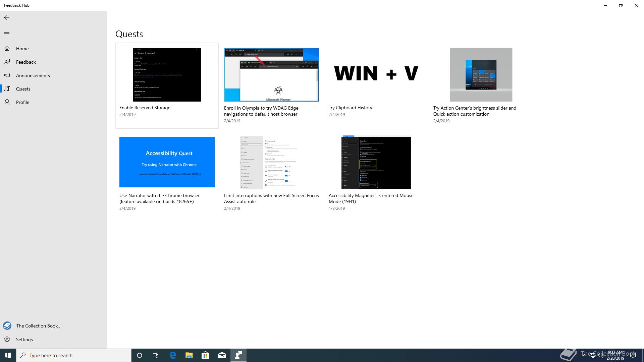Image resolution: width=644 pixels, height=362 pixels.
Task: Open Microsoft Store from taskbar
Action: click(x=206, y=355)
